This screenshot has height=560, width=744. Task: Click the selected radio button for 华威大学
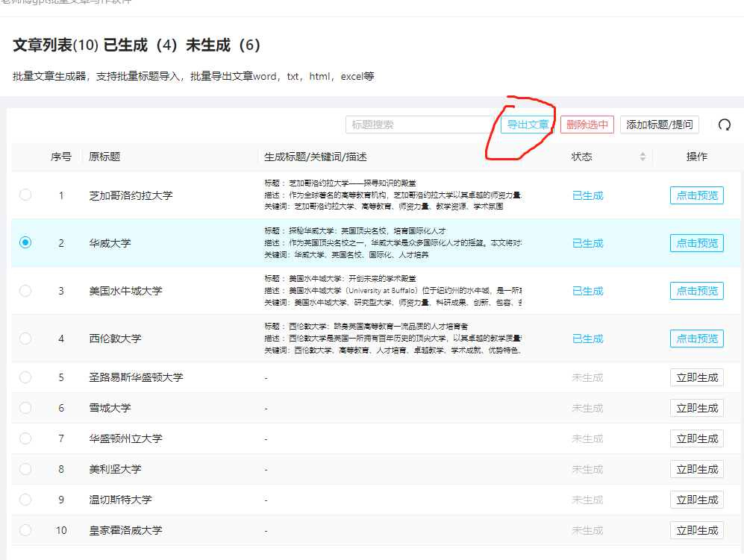pos(25,242)
